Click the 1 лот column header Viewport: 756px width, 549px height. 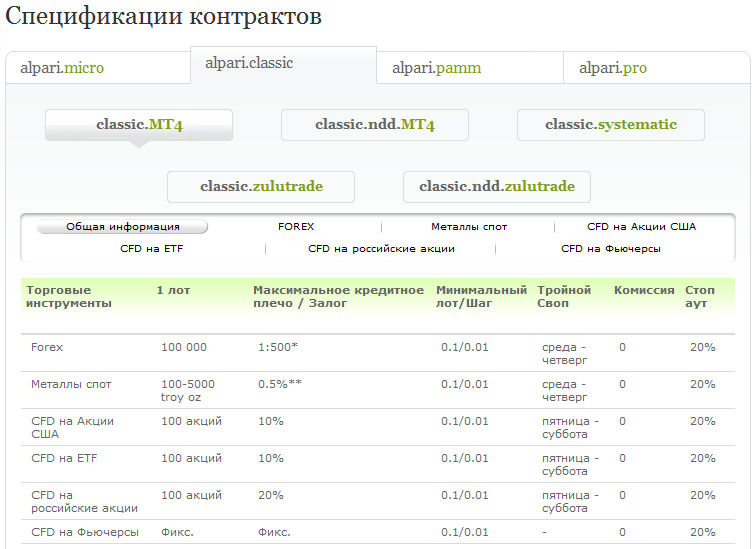pyautogui.click(x=173, y=290)
